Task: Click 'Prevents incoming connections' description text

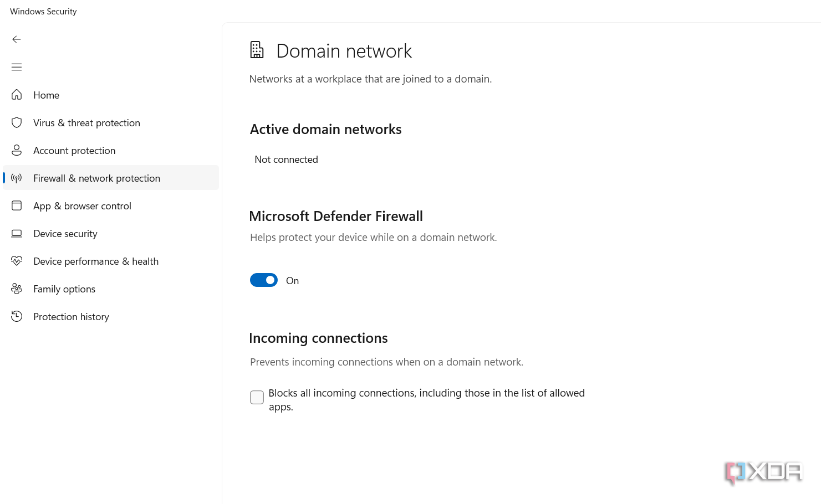Action: pos(386,362)
